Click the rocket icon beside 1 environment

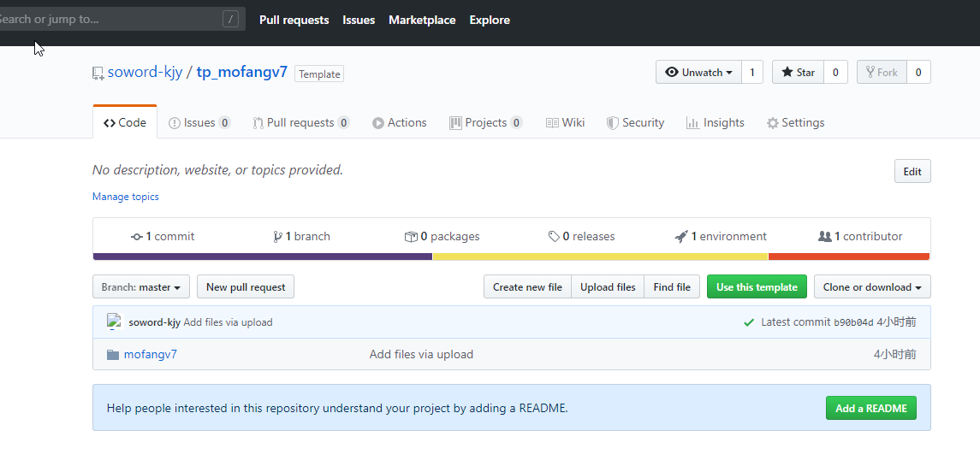[681, 237]
